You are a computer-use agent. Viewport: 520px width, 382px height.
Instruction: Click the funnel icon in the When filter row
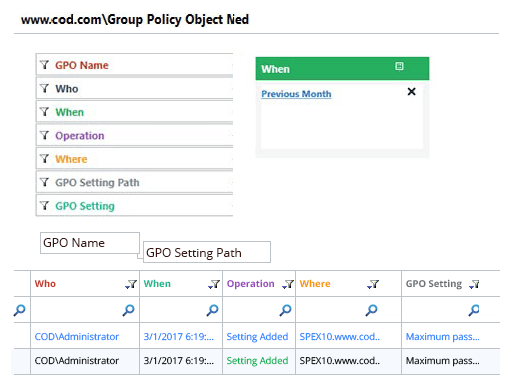tap(44, 112)
